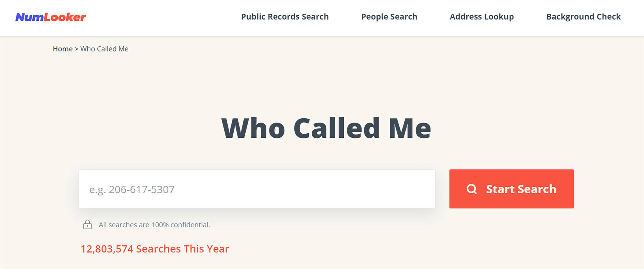The height and width of the screenshot is (269, 644).
Task: Select Address Lookup from the top menu
Action: coord(481,17)
